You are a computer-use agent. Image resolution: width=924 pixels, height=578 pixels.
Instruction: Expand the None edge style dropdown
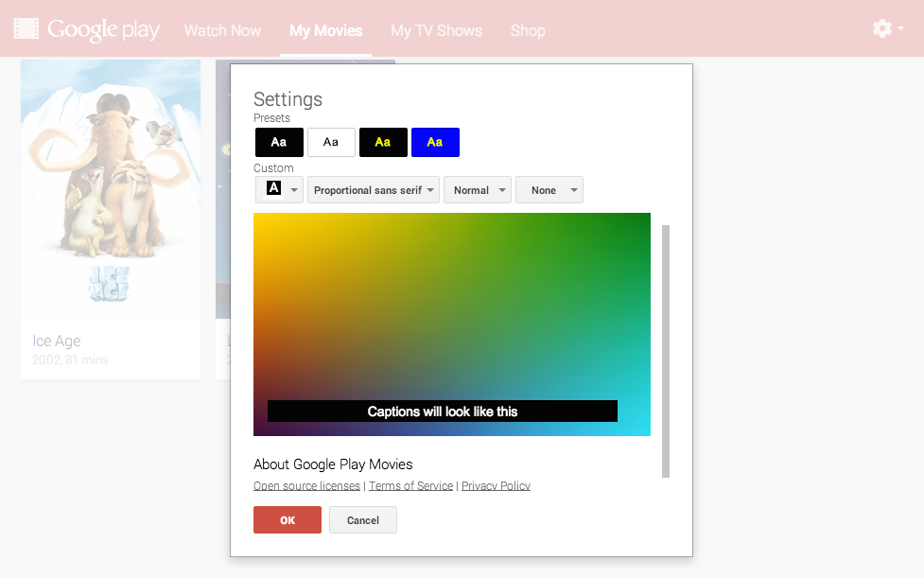pyautogui.click(x=549, y=190)
